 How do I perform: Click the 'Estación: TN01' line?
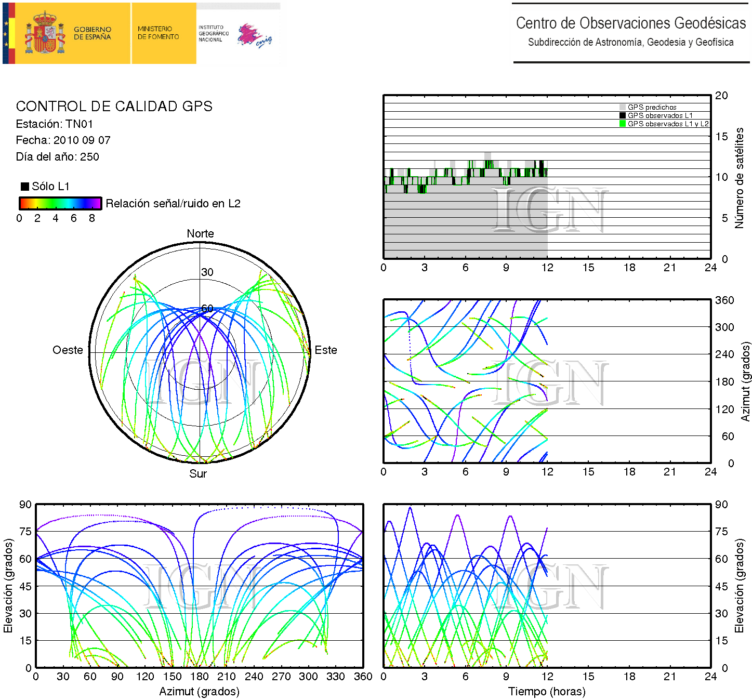tap(55, 124)
